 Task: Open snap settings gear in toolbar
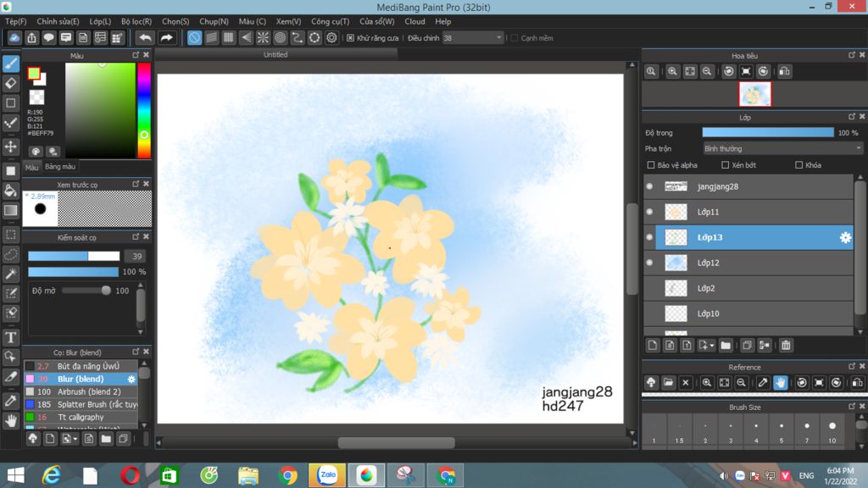[x=331, y=37]
